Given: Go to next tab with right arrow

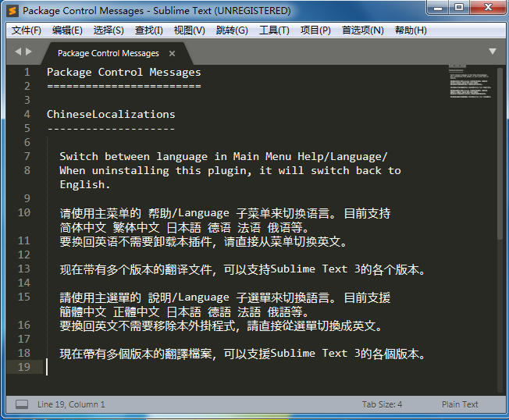Looking at the screenshot, I should 29,52.
